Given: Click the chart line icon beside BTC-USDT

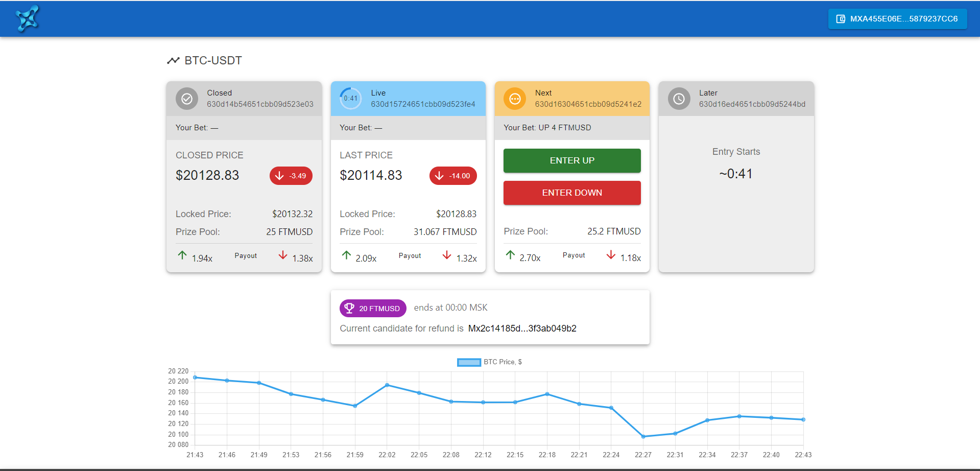Looking at the screenshot, I should [x=173, y=60].
